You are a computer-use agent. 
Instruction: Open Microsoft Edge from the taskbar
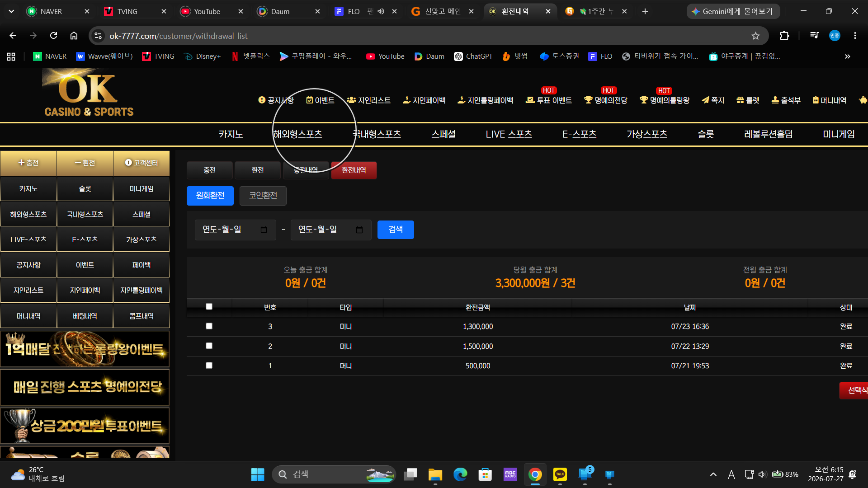click(460, 474)
